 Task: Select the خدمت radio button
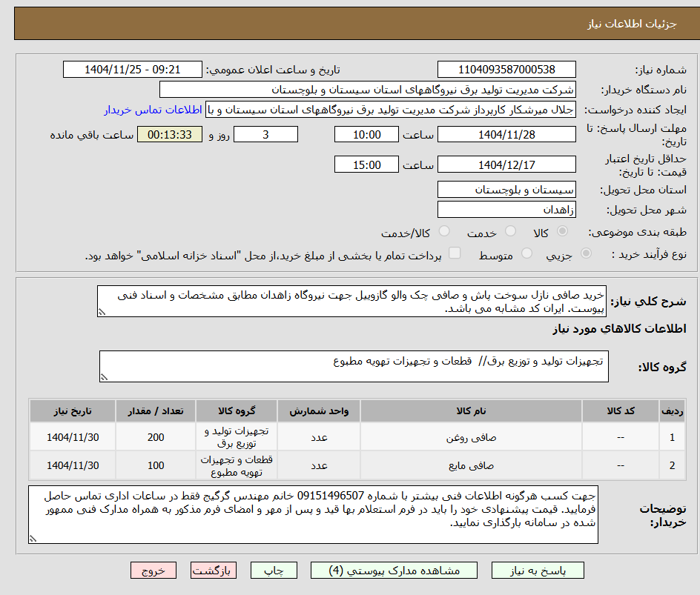point(510,231)
